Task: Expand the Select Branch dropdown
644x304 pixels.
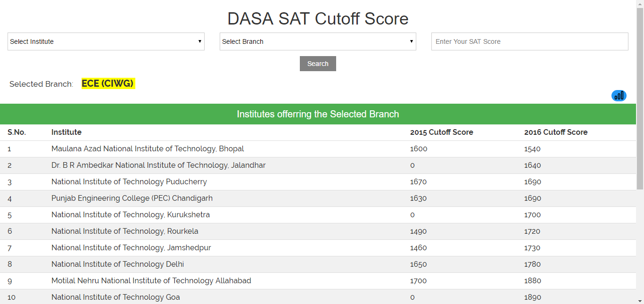Action: point(318,41)
